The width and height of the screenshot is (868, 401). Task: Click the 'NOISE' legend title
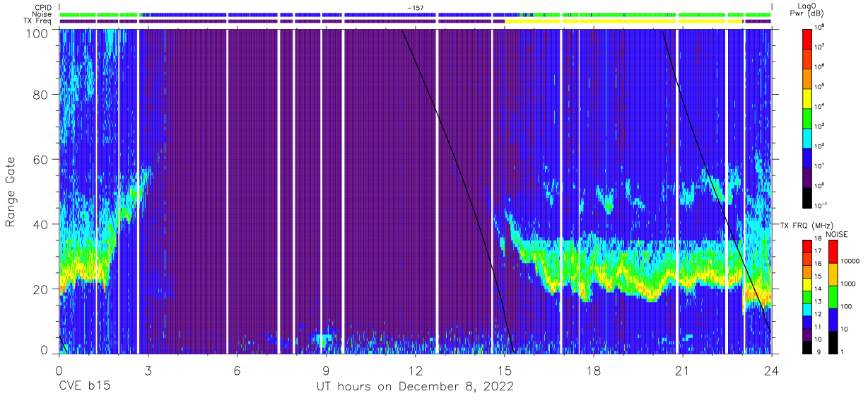[837, 234]
